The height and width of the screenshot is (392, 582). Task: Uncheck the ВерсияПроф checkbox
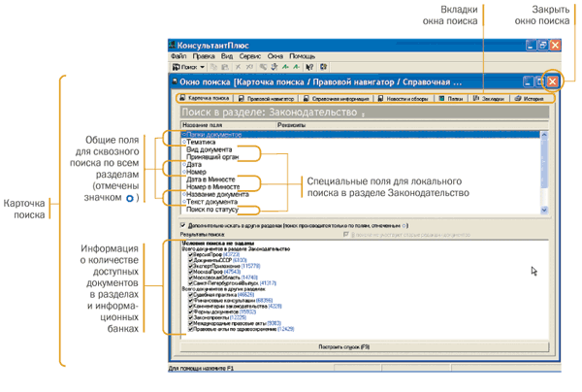[x=191, y=254]
